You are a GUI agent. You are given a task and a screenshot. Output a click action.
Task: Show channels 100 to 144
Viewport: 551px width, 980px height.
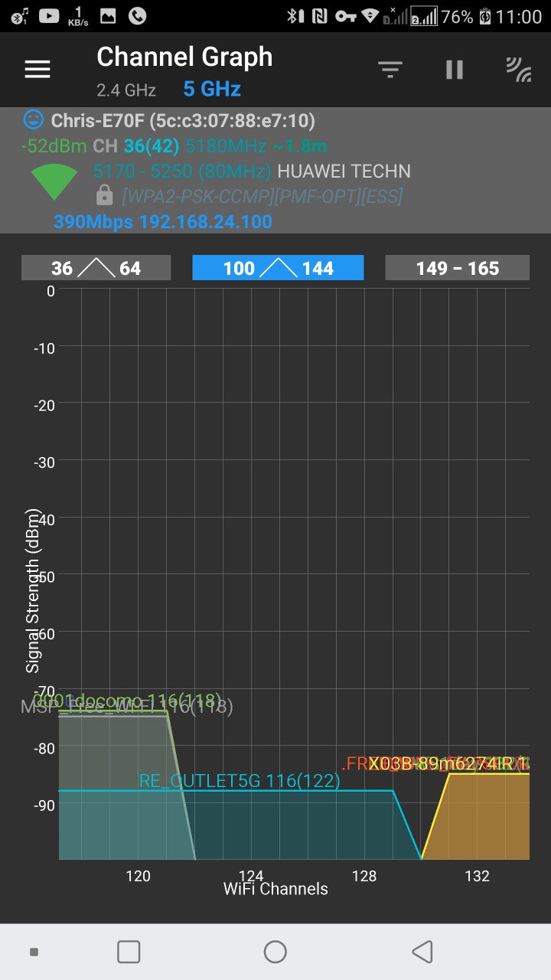(x=278, y=268)
